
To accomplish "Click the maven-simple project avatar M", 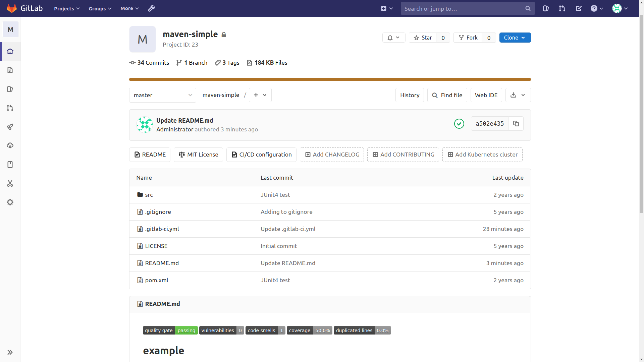I will pos(143,39).
